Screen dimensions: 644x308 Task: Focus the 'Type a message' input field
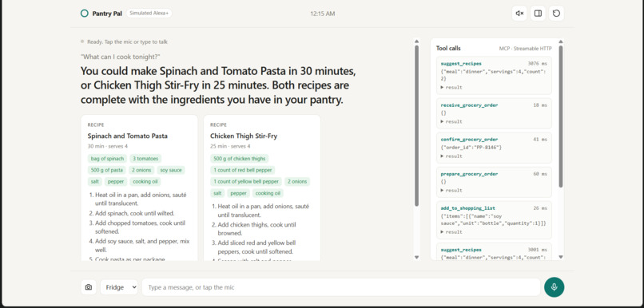(x=341, y=287)
